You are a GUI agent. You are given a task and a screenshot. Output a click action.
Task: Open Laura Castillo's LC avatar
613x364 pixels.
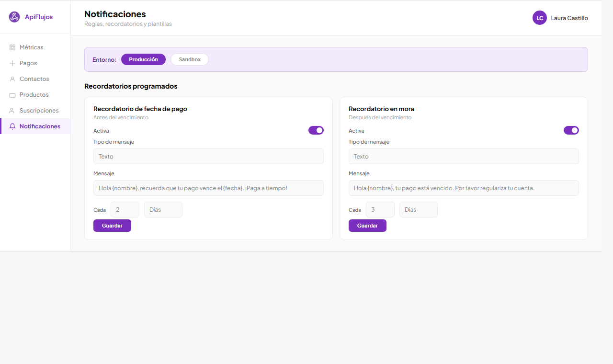[x=539, y=18]
